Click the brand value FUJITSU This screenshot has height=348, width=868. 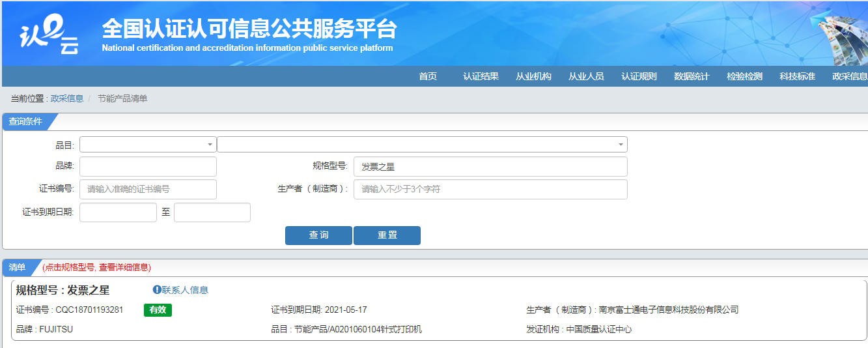(56, 329)
